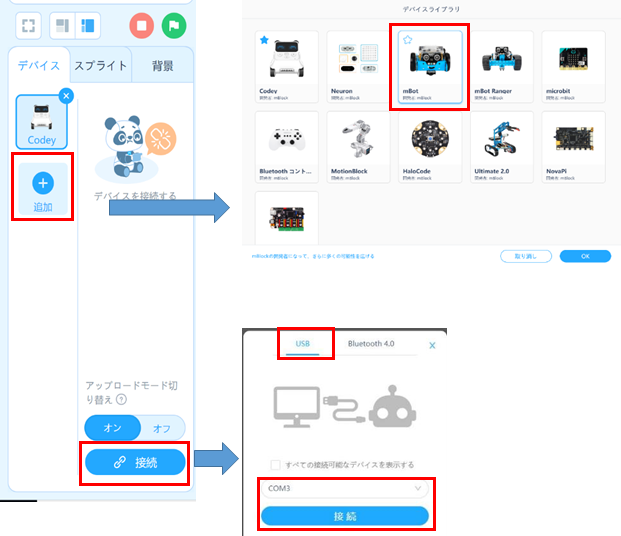Click the orange broken-link icon near panda

click(160, 139)
